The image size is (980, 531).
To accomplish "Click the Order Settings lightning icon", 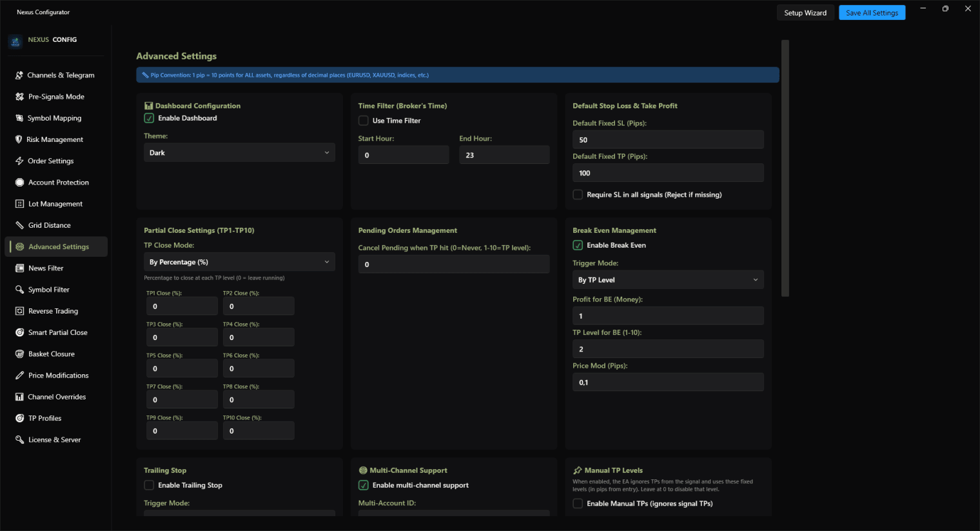I will tap(19, 161).
